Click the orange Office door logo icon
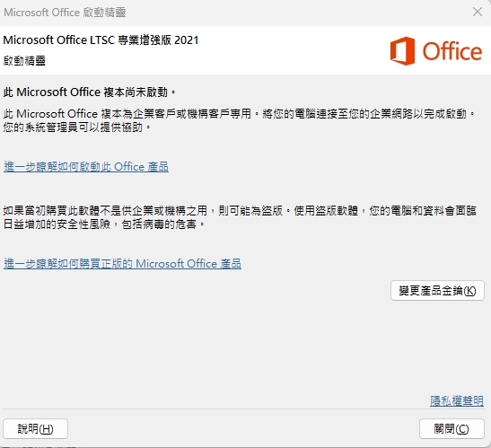Viewport: 491px width, 448px height. coord(402,51)
